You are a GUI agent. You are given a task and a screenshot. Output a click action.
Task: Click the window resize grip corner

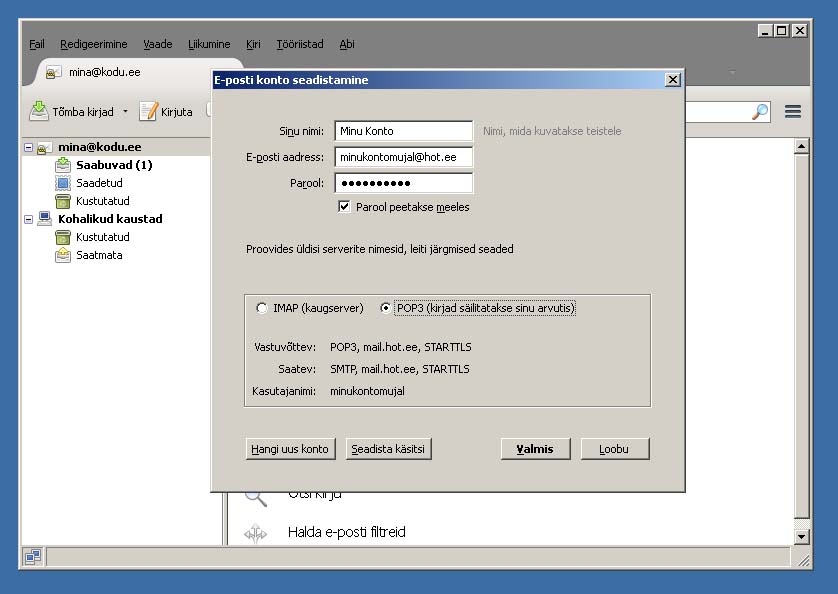tap(803, 560)
